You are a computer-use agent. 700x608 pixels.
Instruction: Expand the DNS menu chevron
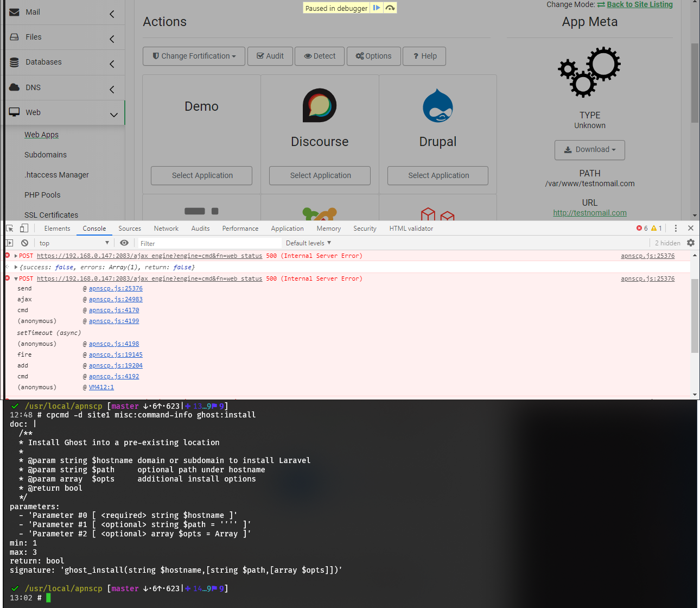tap(112, 90)
